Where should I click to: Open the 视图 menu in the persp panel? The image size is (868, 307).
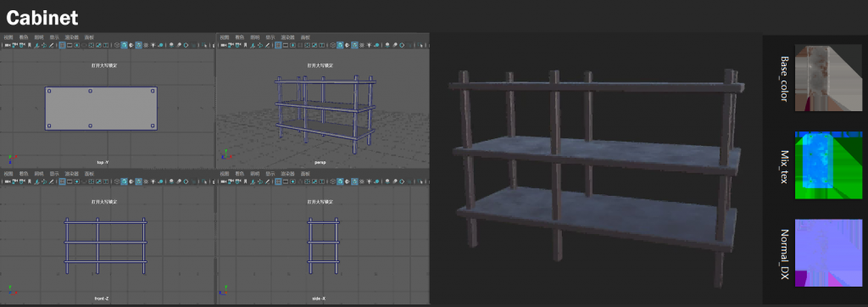(224, 37)
